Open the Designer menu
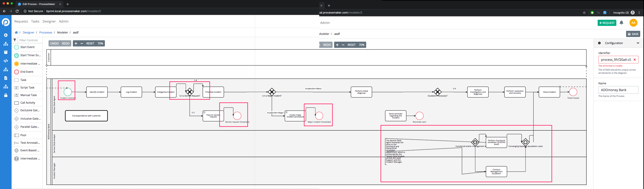Viewport: 644px width, 189px height. pos(49,21)
